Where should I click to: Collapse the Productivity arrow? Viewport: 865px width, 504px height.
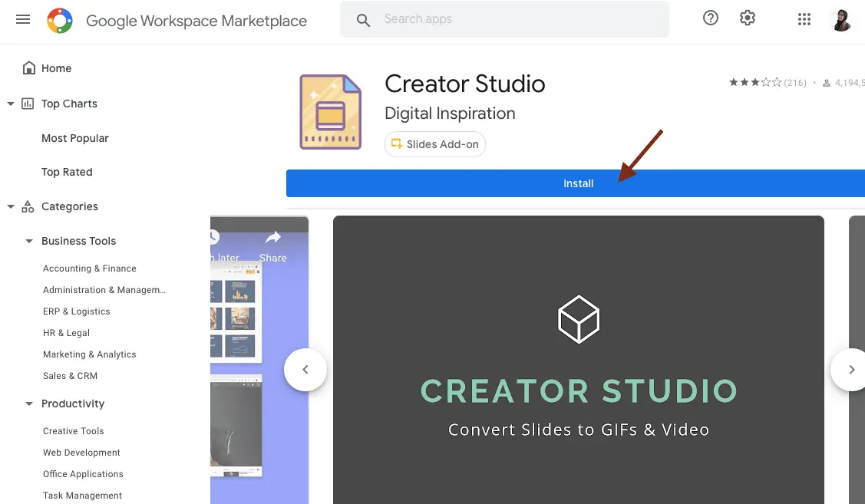tap(29, 404)
